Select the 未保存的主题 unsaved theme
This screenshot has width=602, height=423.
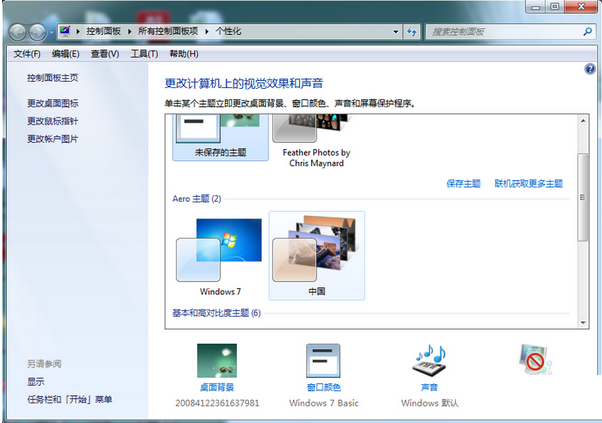point(218,137)
